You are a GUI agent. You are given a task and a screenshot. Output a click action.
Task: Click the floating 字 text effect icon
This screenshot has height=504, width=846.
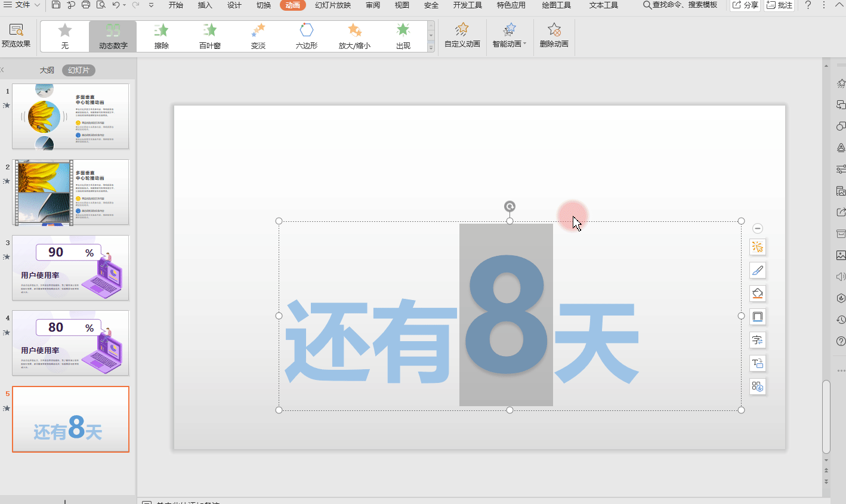pos(758,340)
